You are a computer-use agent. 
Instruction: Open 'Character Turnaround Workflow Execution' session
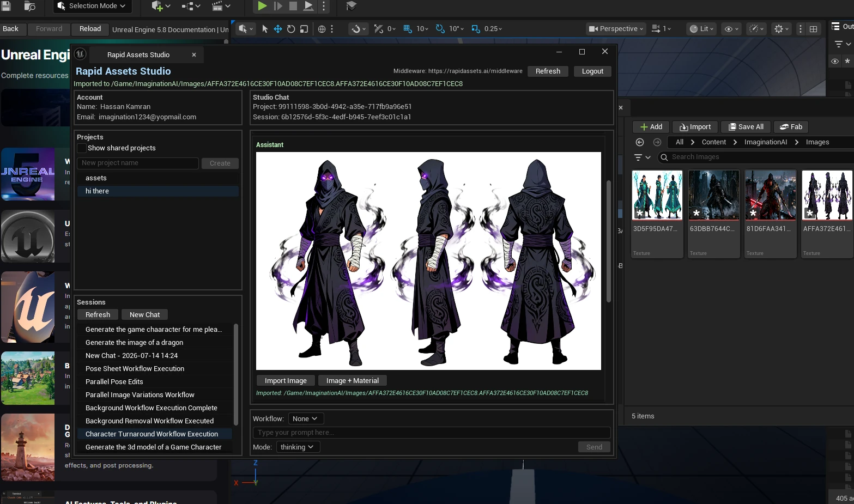(x=155, y=434)
